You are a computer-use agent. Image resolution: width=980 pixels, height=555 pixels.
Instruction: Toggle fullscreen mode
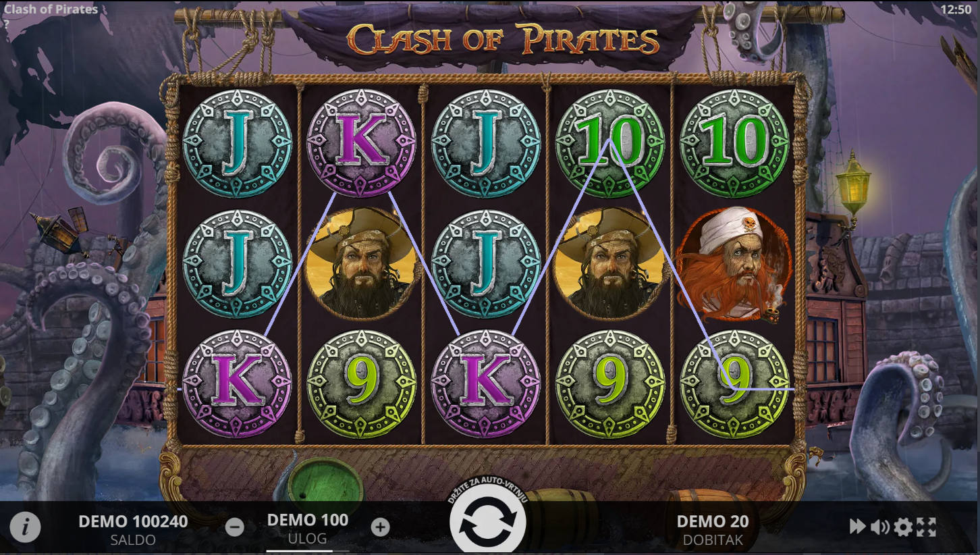click(x=927, y=527)
